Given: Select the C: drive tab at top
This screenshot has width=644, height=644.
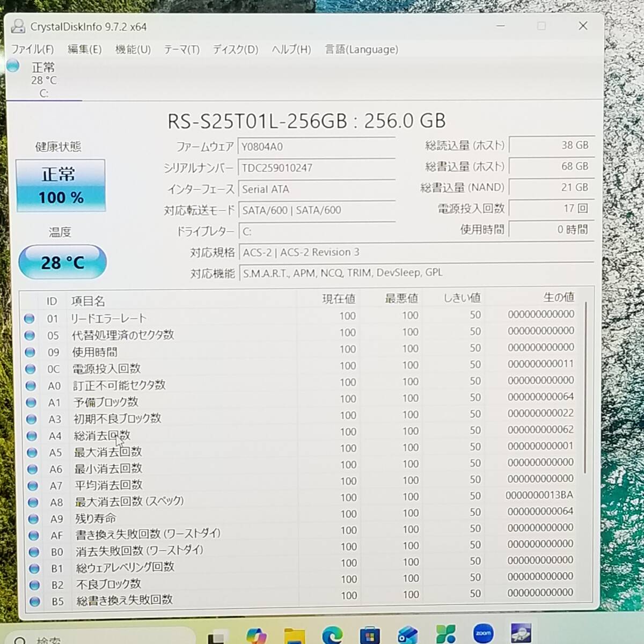Looking at the screenshot, I should point(43,79).
